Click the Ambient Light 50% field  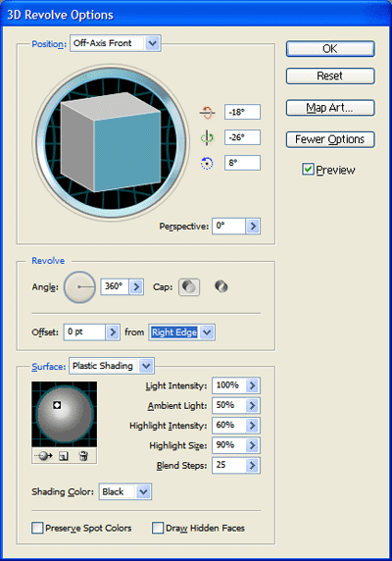(x=228, y=406)
